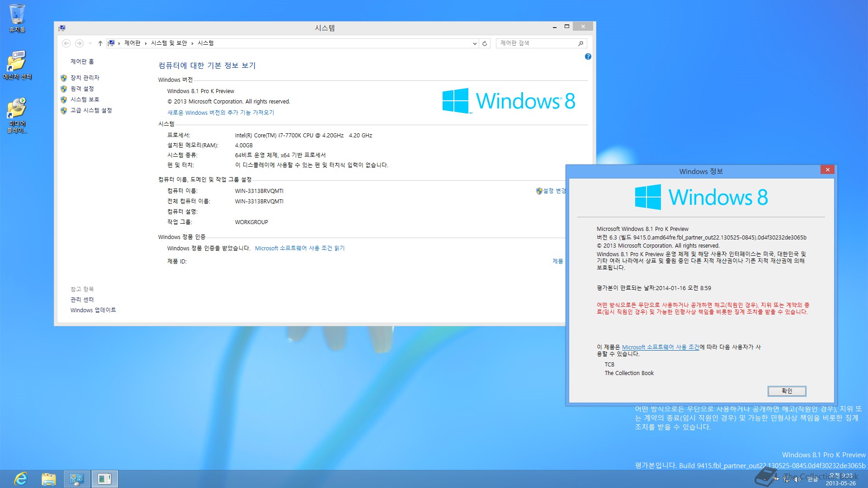Open the 미디어 플레이어 desktop shortcut
Viewport: 868px width, 488px height.
17,115
